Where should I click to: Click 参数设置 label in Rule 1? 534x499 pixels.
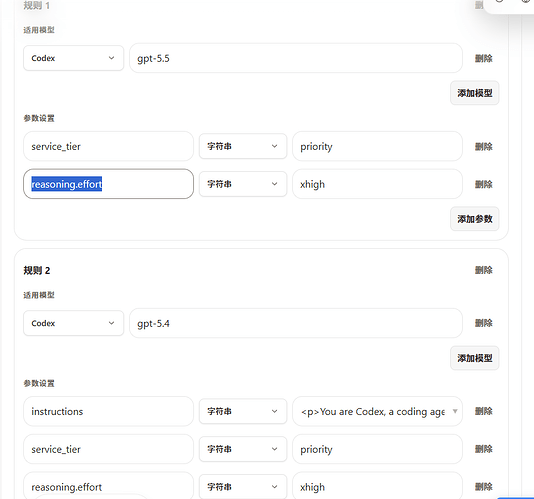(39, 119)
